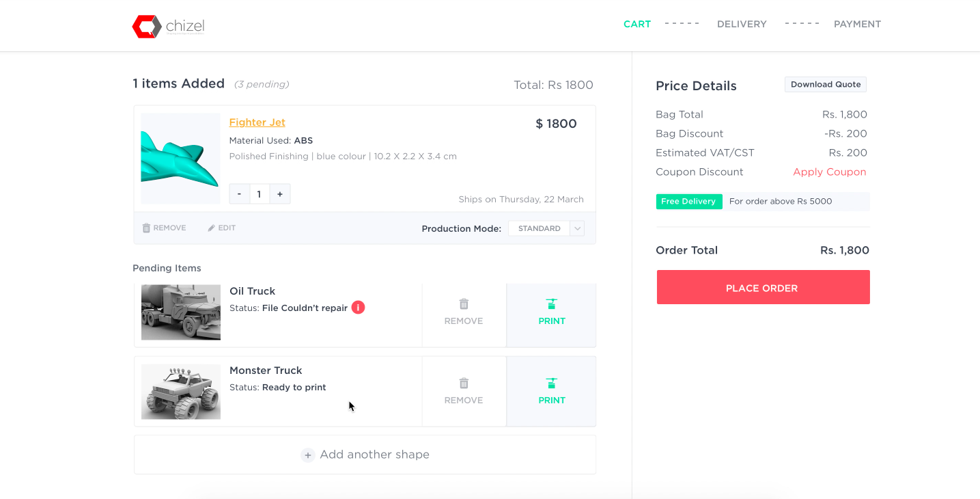Click the Chizel logo icon
980x499 pixels.
click(x=147, y=27)
